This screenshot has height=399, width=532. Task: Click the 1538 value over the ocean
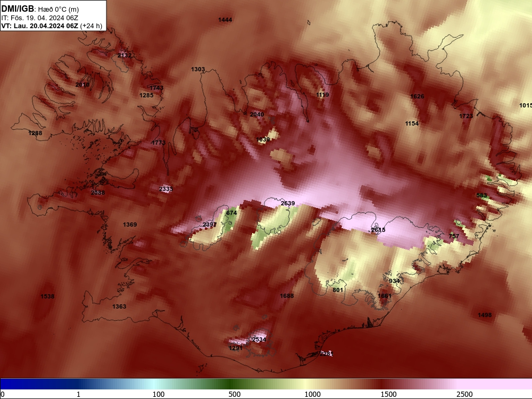(x=47, y=296)
